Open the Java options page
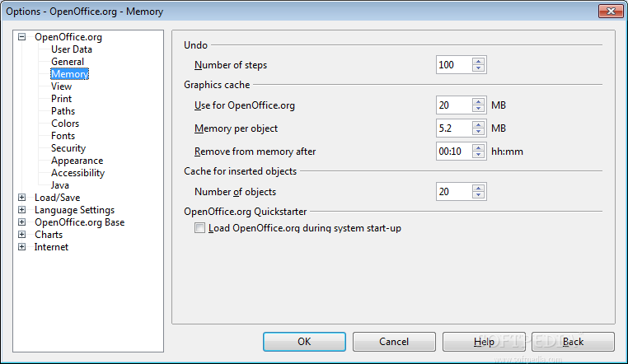The width and height of the screenshot is (628, 364). (59, 185)
